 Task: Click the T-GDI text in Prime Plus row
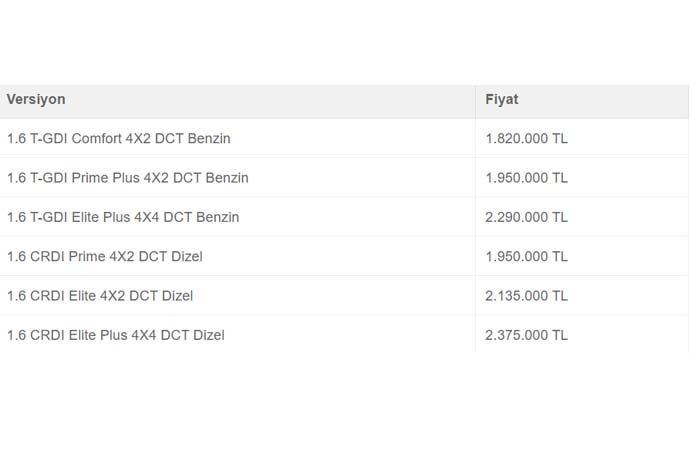[48, 178]
